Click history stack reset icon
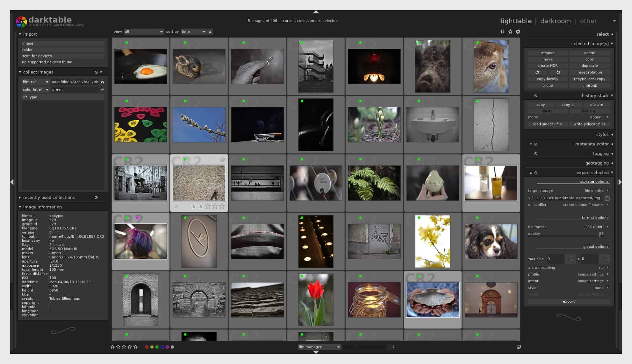Screen dimensions: 632x364 [x=536, y=96]
